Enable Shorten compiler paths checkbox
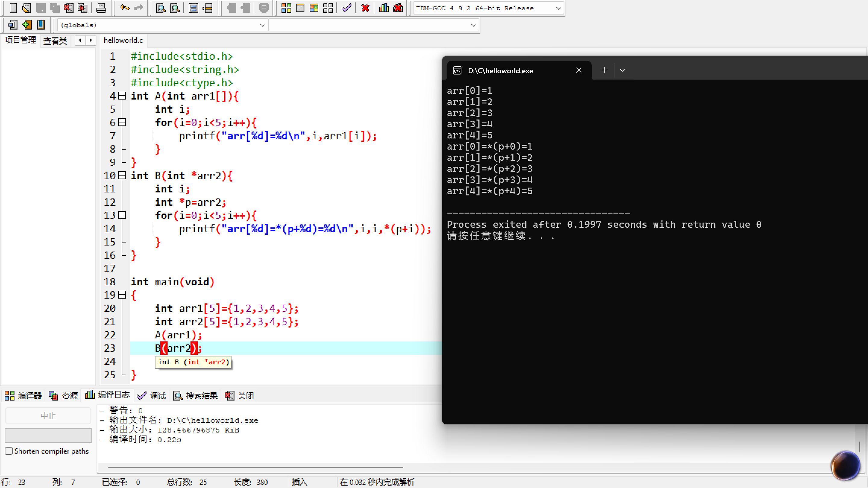This screenshot has width=868, height=488. tap(9, 451)
